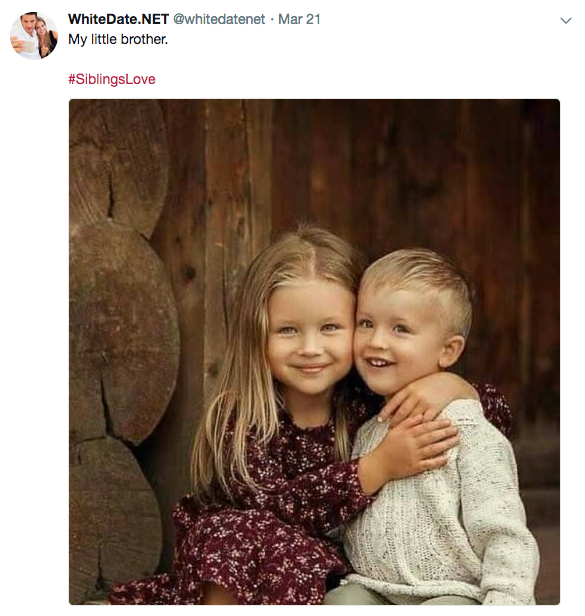Search tweets tagged SiblingsLove
The image size is (585, 616).
112,79
